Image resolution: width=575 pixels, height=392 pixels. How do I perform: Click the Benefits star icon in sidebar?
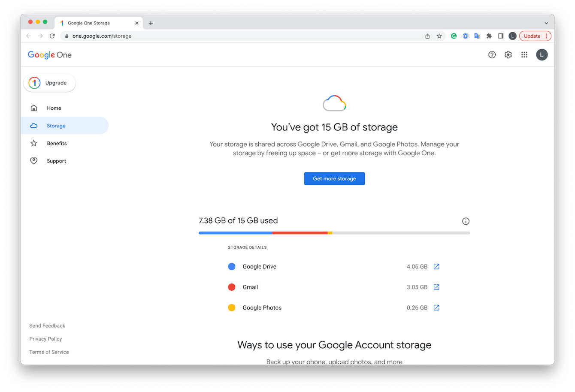point(34,143)
